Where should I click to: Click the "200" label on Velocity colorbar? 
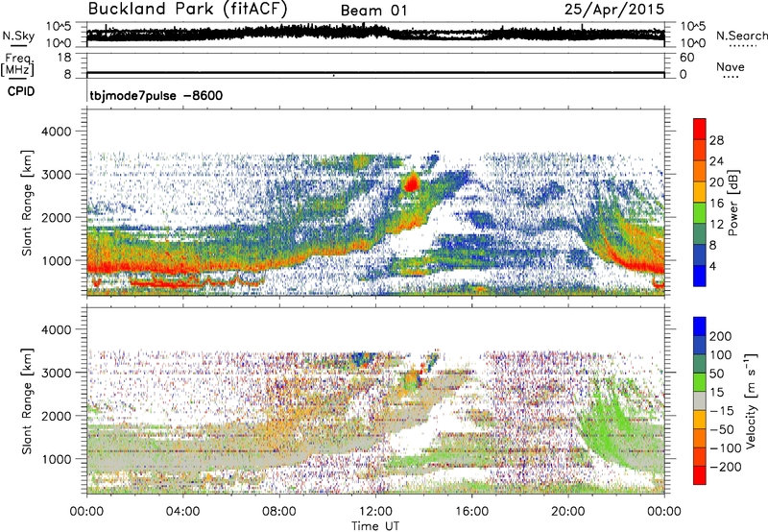[x=721, y=336]
